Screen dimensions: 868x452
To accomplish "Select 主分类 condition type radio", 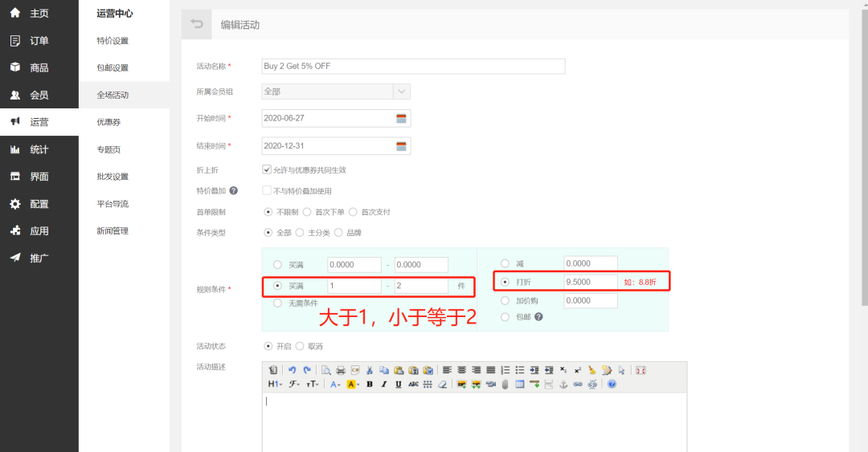I will [x=300, y=232].
